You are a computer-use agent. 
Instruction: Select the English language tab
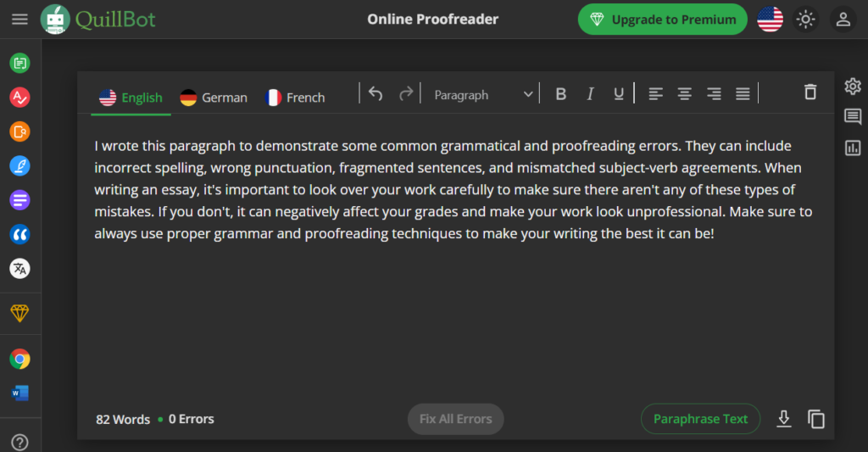pyautogui.click(x=131, y=98)
